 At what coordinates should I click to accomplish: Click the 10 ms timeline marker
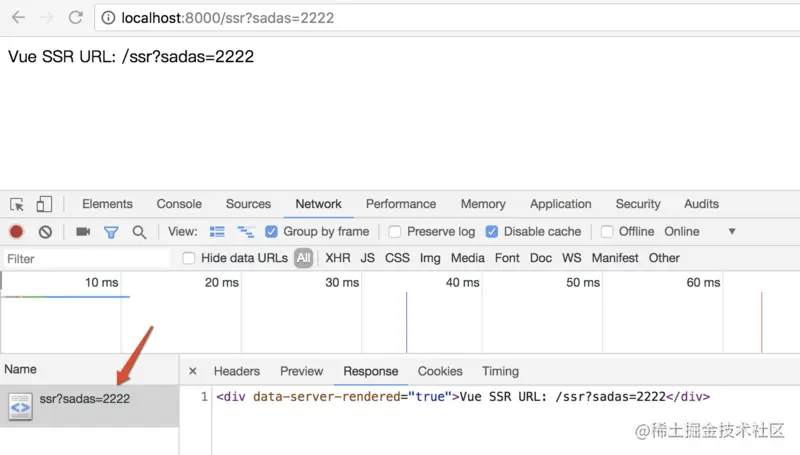pos(102,283)
